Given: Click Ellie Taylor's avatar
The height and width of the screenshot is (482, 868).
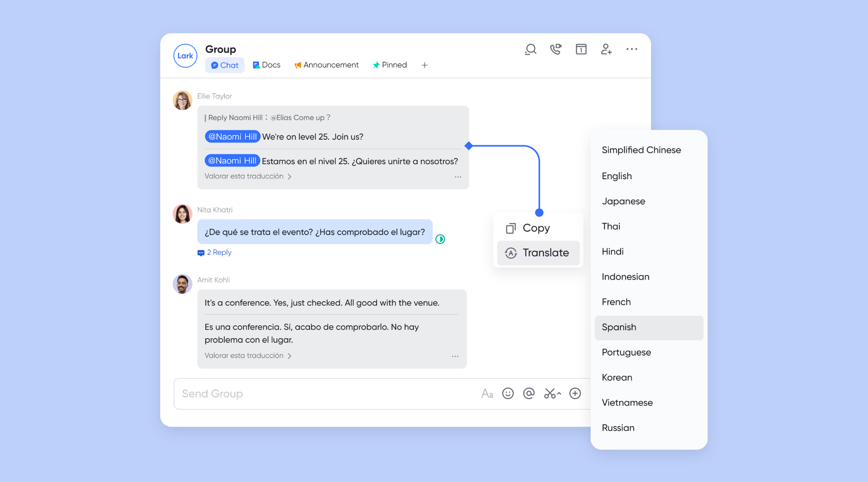Looking at the screenshot, I should 182,100.
